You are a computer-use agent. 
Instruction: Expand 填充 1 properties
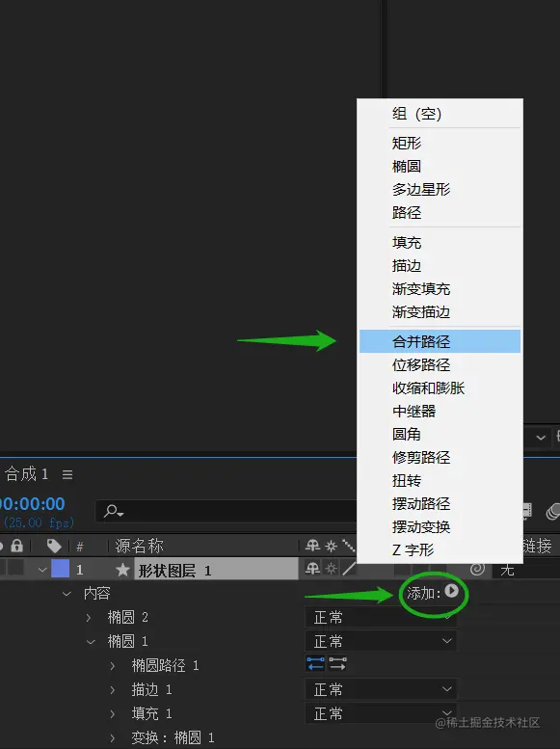click(x=112, y=713)
